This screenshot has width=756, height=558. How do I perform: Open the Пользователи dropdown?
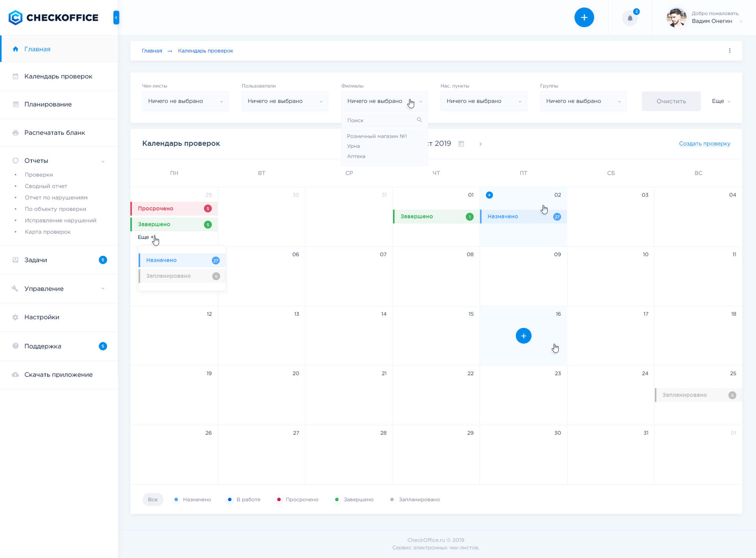(x=285, y=101)
